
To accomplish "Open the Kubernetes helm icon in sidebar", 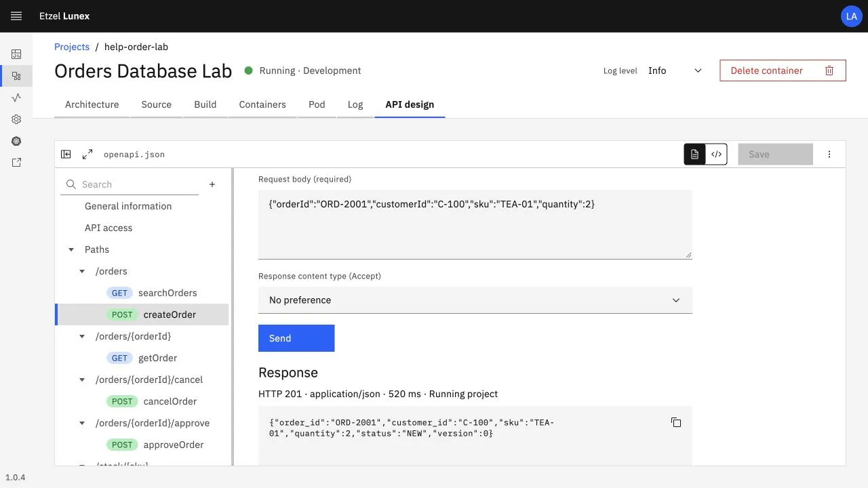I will (x=16, y=141).
